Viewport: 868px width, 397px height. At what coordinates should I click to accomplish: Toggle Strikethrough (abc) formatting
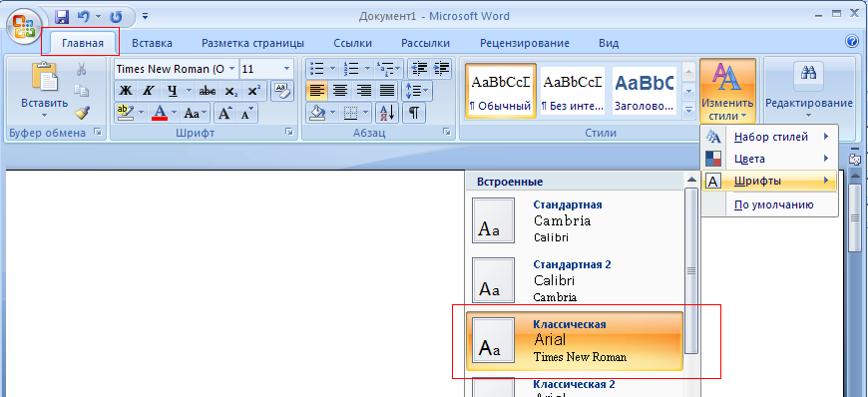[x=208, y=91]
